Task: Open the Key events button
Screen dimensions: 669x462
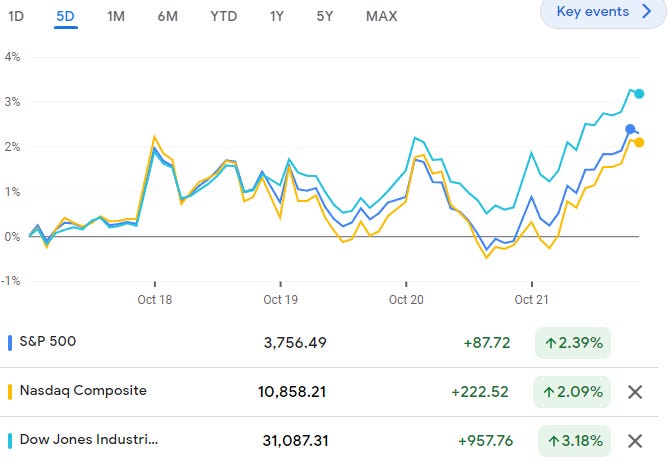Action: pos(603,12)
